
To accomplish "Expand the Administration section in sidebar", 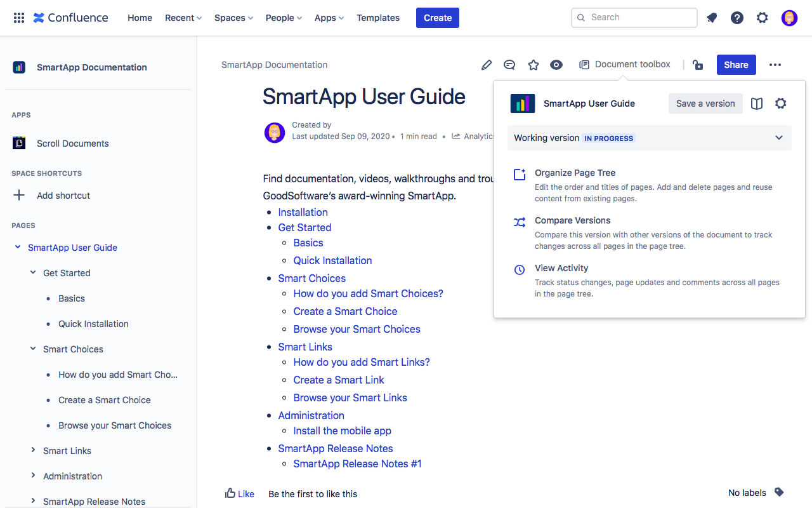I will [34, 476].
